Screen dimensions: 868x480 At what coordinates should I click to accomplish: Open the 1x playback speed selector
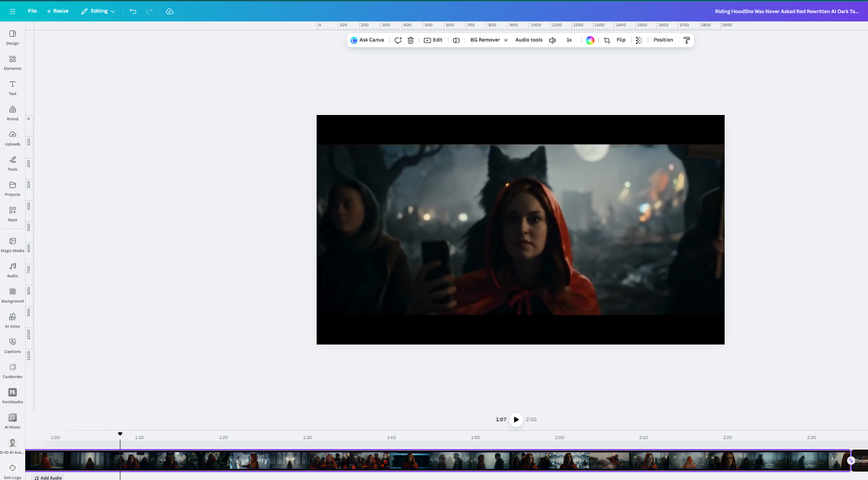tap(569, 40)
